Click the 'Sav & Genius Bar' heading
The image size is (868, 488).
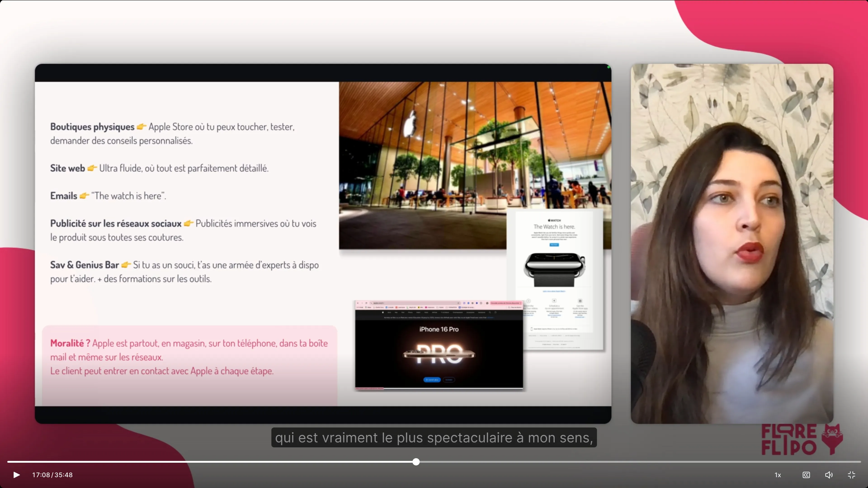click(85, 265)
